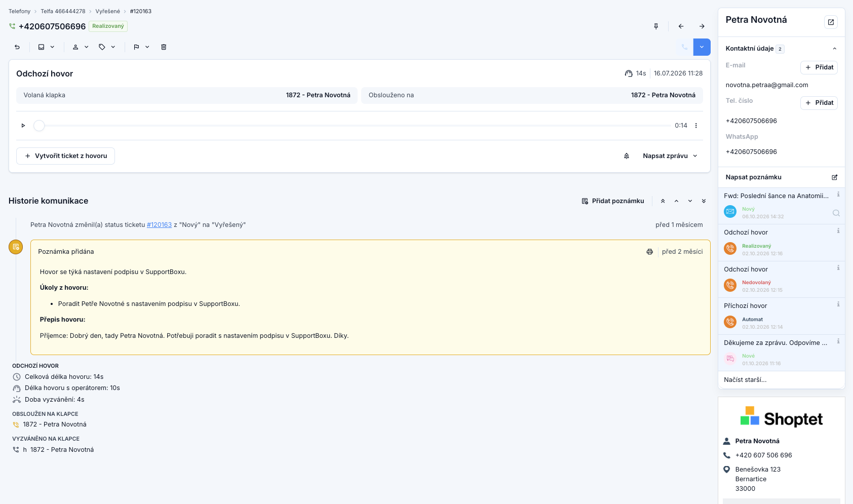
Task: Pin this ticket using the pin icon
Action: coord(656,26)
